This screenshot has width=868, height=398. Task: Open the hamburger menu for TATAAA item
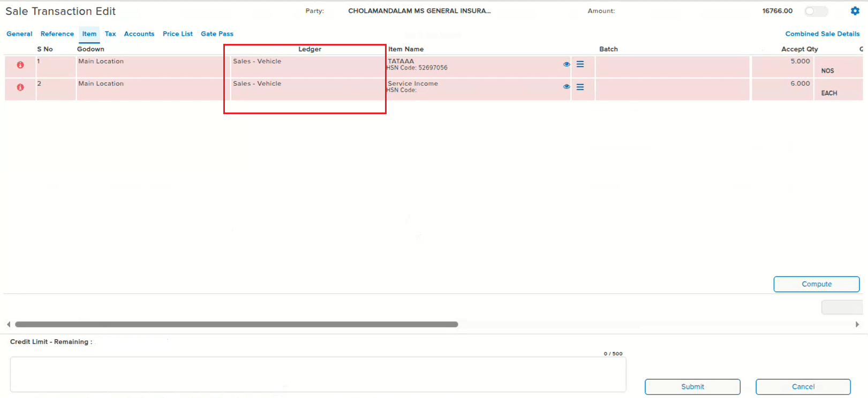click(580, 64)
